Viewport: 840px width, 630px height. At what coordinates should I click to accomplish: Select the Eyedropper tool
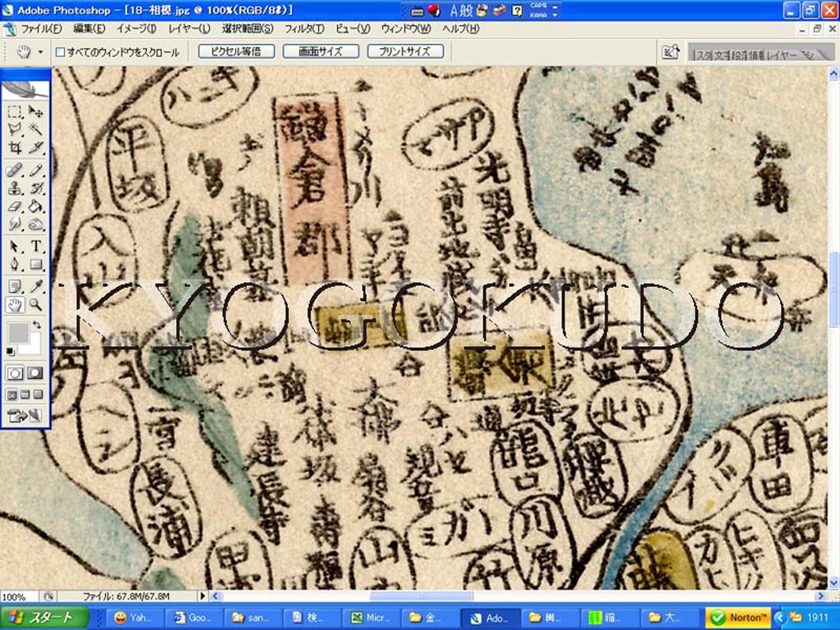click(35, 286)
